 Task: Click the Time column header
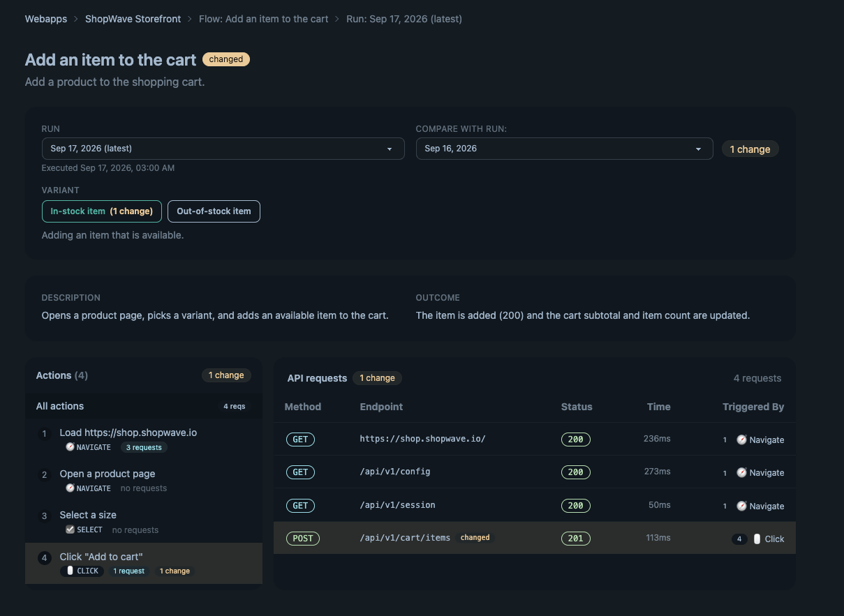[658, 407]
